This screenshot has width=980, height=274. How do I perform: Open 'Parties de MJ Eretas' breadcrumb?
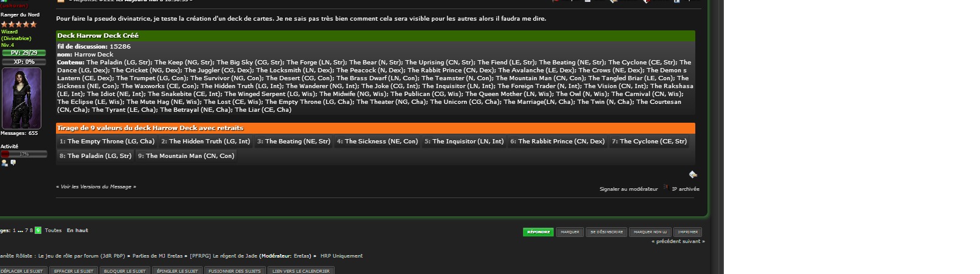157,256
